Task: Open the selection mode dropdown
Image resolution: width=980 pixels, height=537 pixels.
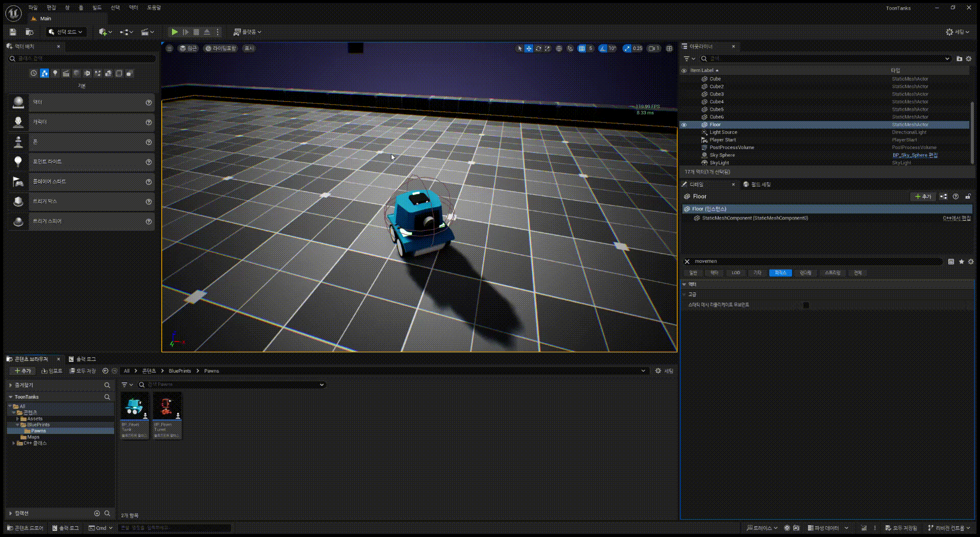Action: pyautogui.click(x=65, y=32)
